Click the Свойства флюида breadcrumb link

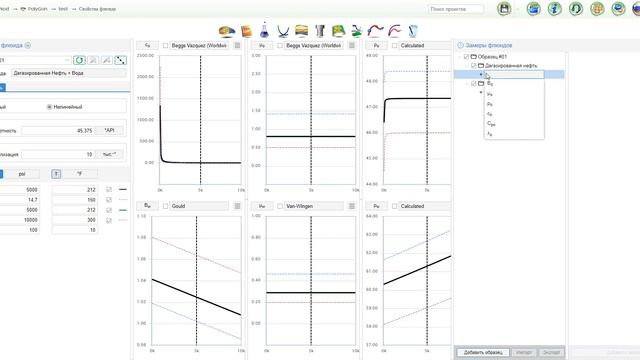[x=97, y=9]
